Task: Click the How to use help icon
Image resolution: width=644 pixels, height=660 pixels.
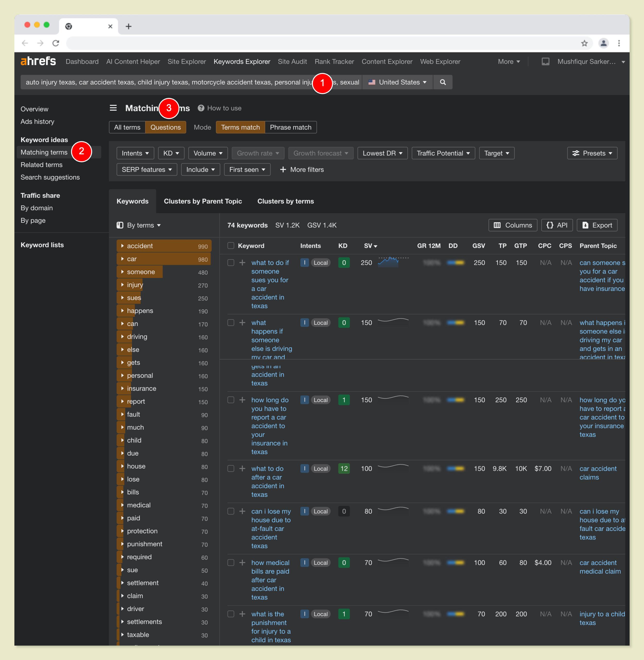Action: click(x=201, y=108)
